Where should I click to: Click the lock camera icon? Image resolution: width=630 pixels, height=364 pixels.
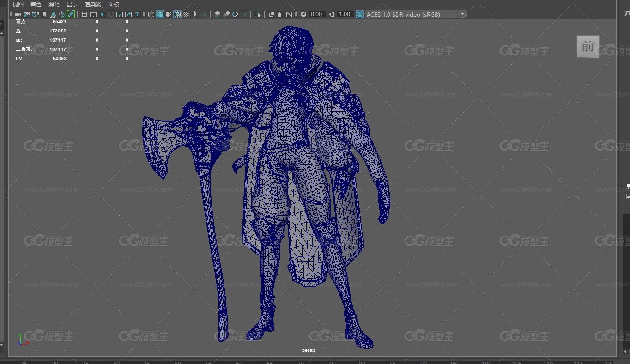(26, 14)
